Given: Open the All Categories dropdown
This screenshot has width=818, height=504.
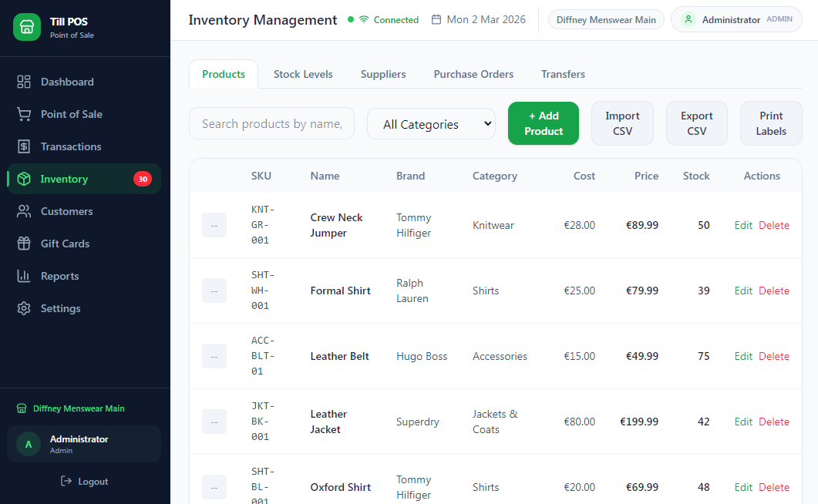Looking at the screenshot, I should tap(431, 123).
